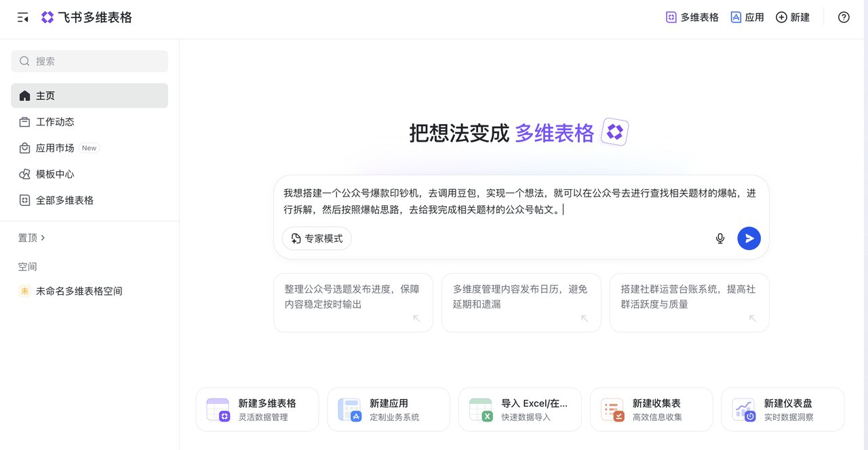The height and width of the screenshot is (450, 868).
Task: Click the 实时数据洞察 subtitle text
Action: [789, 417]
